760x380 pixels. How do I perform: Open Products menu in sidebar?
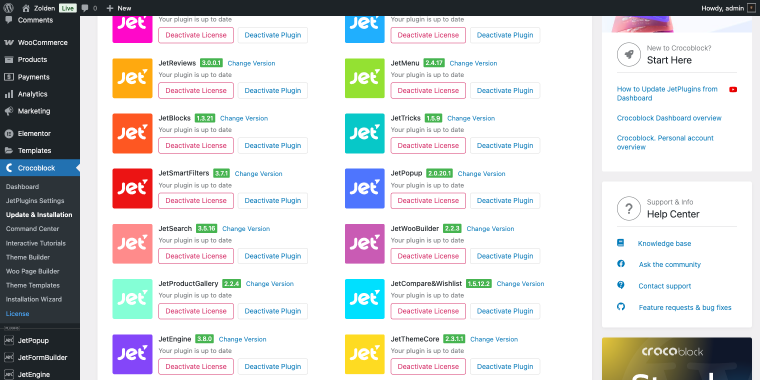[x=40, y=60]
